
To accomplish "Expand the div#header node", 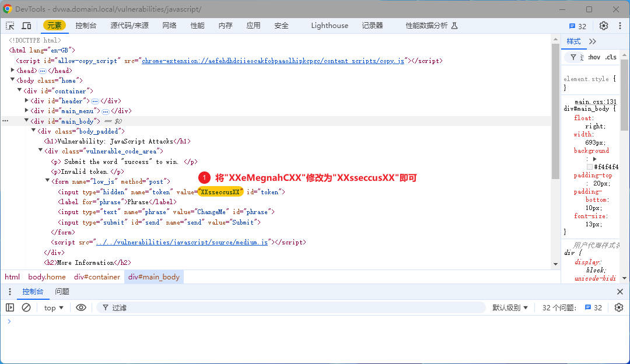I will click(x=26, y=100).
